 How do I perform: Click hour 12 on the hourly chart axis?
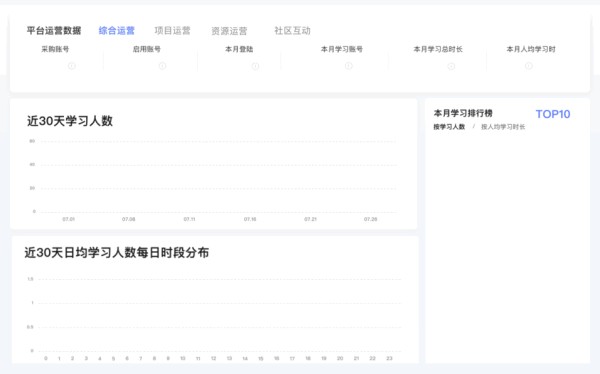click(214, 358)
